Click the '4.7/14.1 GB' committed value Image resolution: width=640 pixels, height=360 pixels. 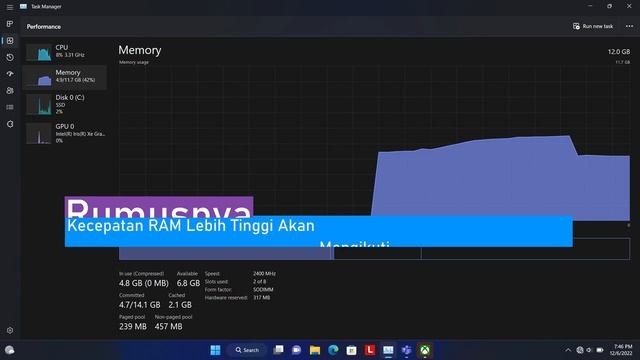point(140,305)
